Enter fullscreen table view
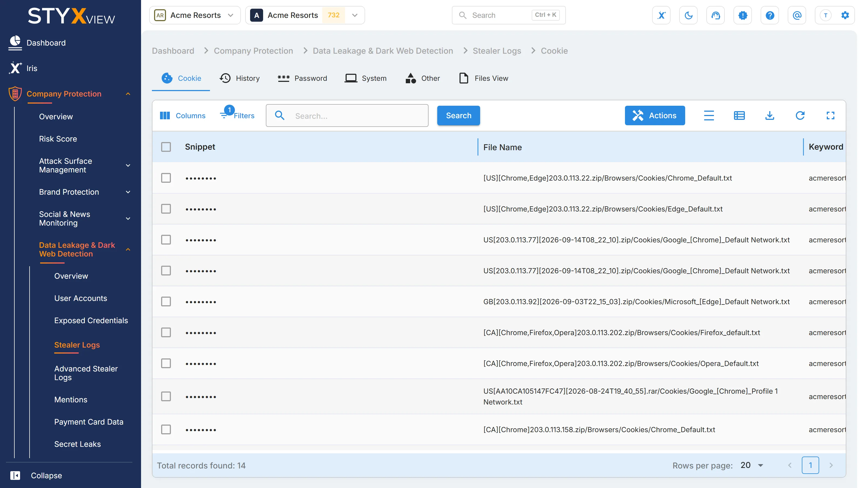This screenshot has width=868, height=488. 830,115
